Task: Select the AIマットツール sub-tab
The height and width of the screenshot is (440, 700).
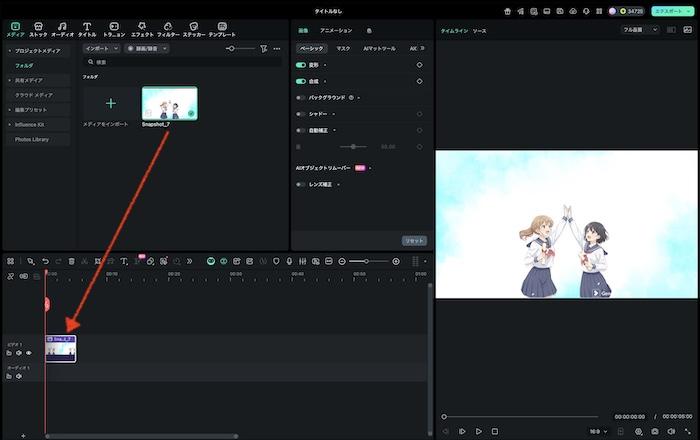Action: (x=379, y=48)
